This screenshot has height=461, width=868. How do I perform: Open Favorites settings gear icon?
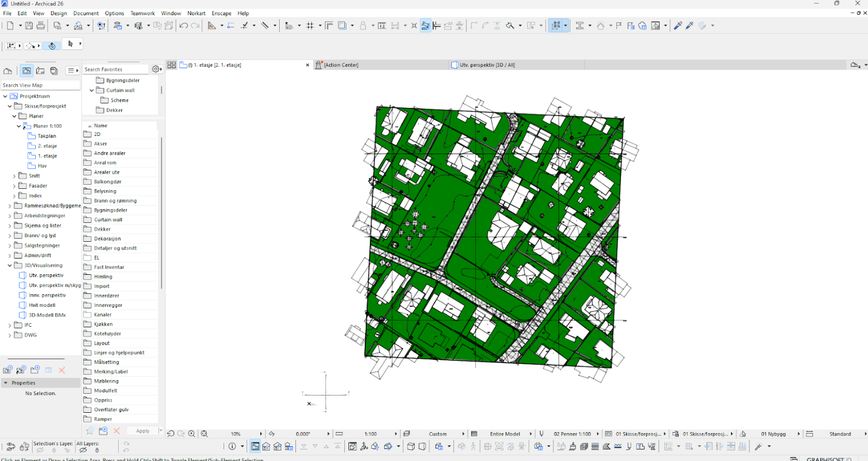(156, 69)
